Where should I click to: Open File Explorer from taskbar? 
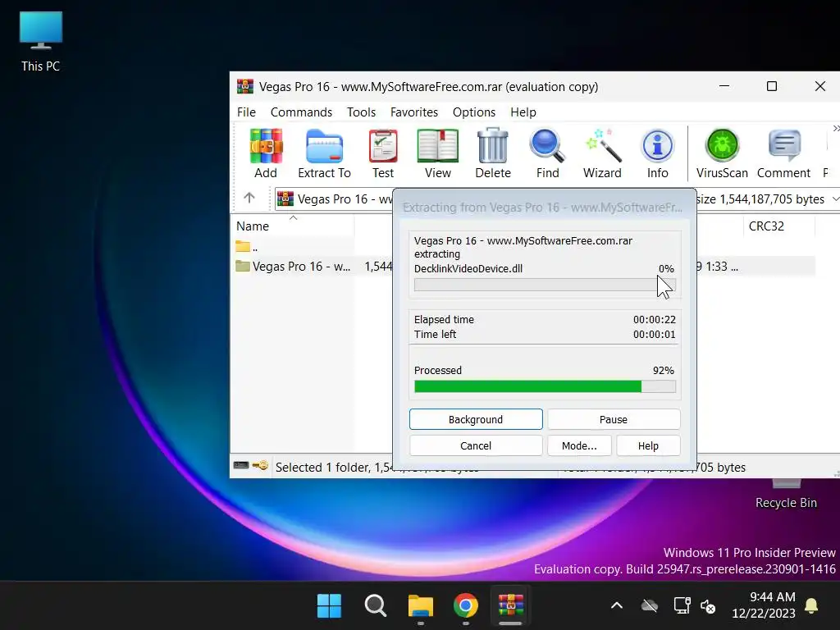point(421,606)
